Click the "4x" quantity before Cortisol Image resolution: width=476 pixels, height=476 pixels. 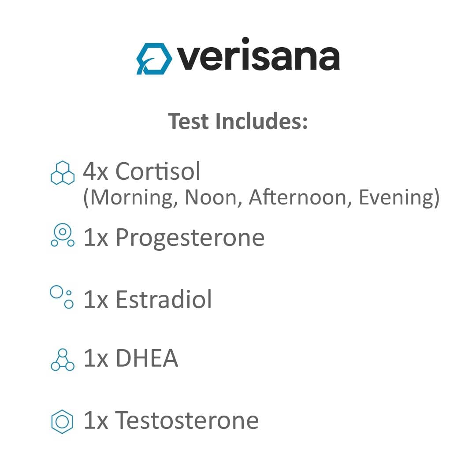click(96, 171)
